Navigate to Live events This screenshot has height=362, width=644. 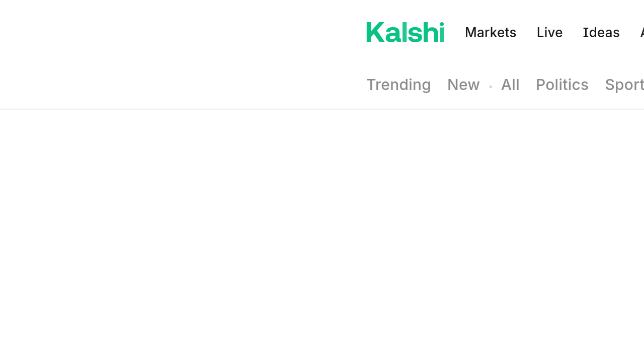pos(549,32)
